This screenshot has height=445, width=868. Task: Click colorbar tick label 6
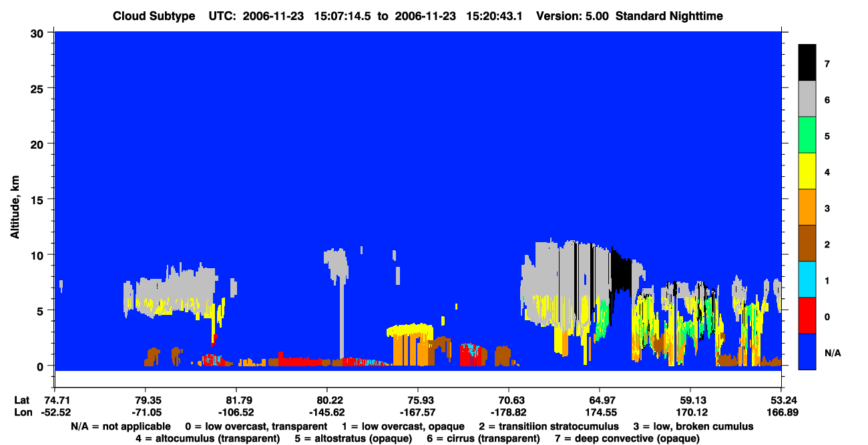click(827, 99)
